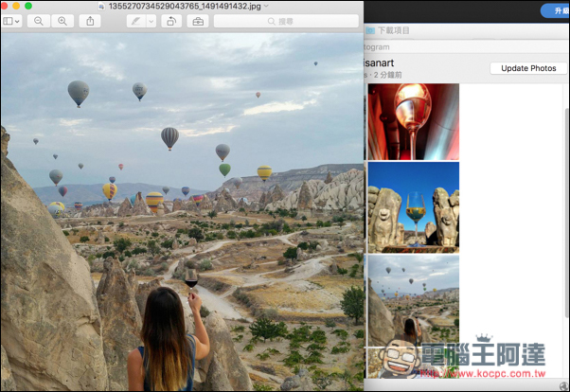Open the red wine glass thumbnail
This screenshot has height=392, width=570.
pos(413,121)
